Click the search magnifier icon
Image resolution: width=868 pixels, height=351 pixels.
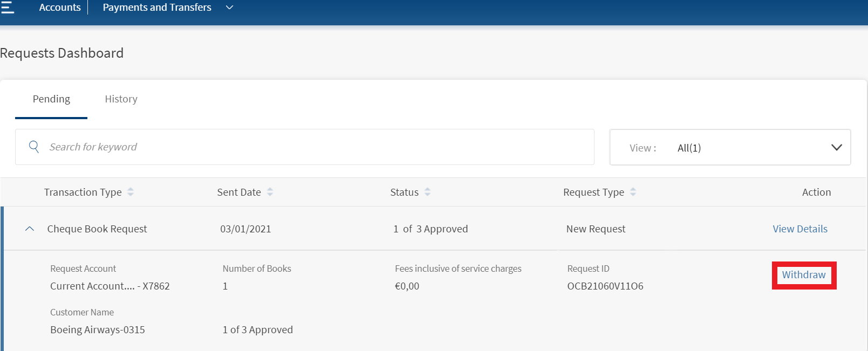coord(34,147)
